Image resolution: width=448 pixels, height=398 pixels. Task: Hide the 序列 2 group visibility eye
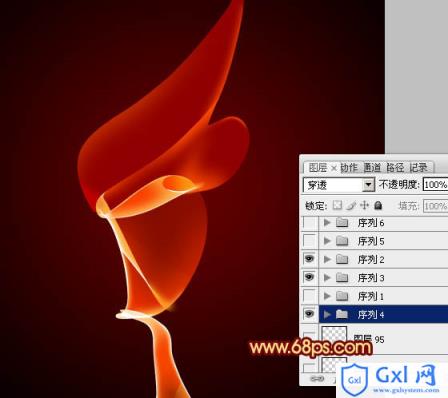pyautogui.click(x=309, y=259)
